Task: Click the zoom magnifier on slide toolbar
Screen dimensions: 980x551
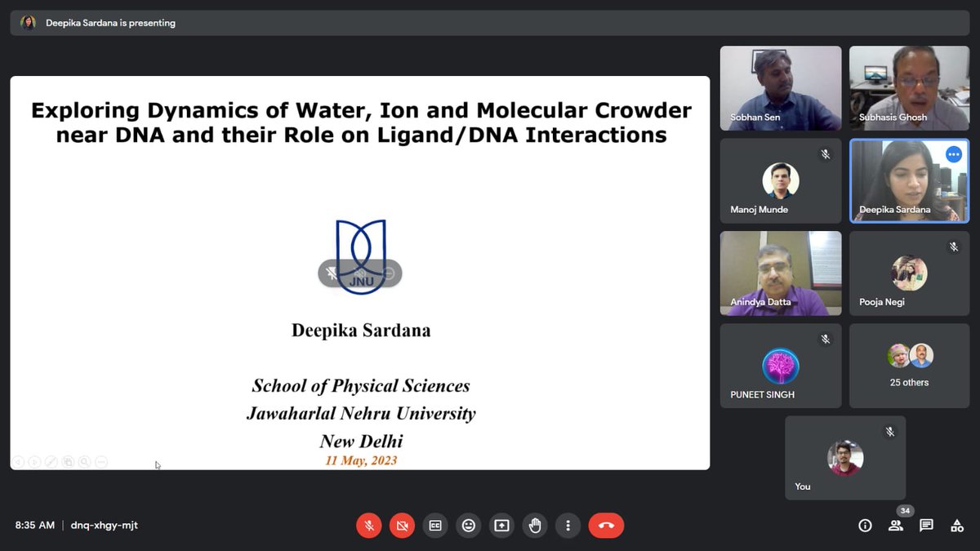Action: click(85, 462)
